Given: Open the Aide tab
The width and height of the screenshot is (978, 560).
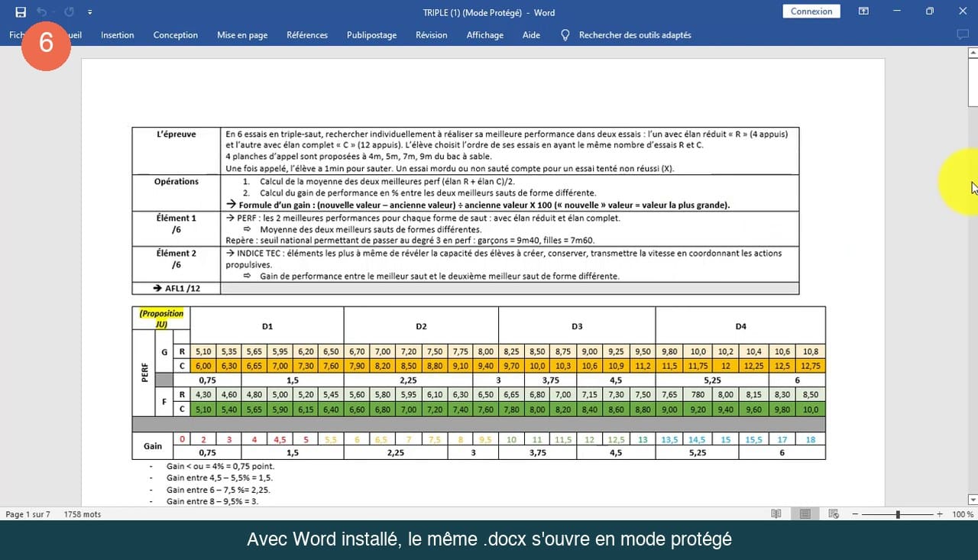Looking at the screenshot, I should click(531, 35).
